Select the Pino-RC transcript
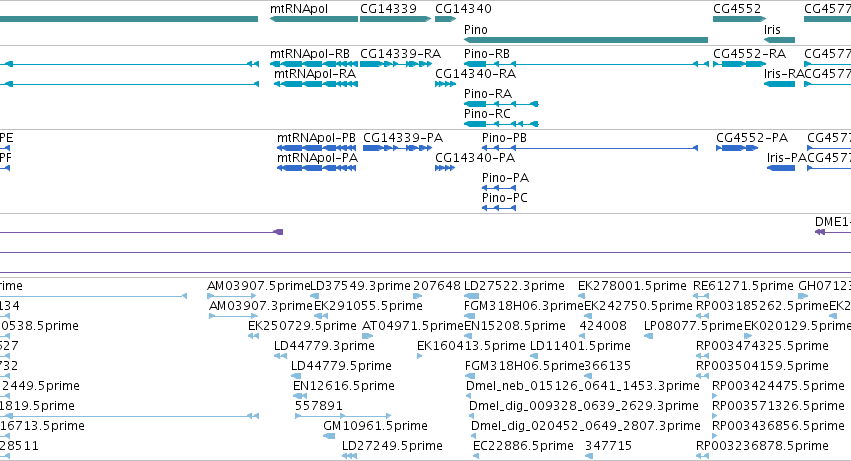This screenshot has height=461, width=851. 487,114
